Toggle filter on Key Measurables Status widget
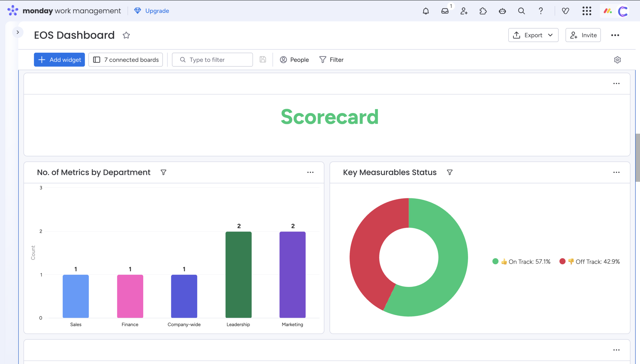640x364 pixels. pyautogui.click(x=449, y=172)
